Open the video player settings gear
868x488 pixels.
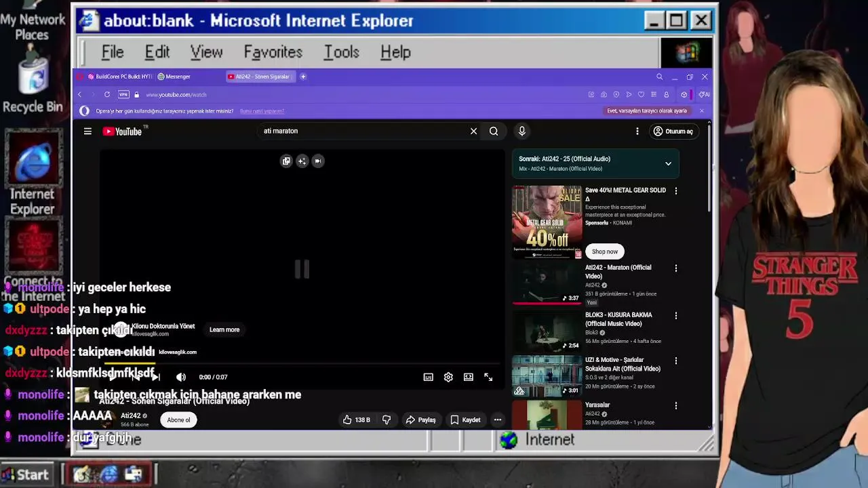448,377
